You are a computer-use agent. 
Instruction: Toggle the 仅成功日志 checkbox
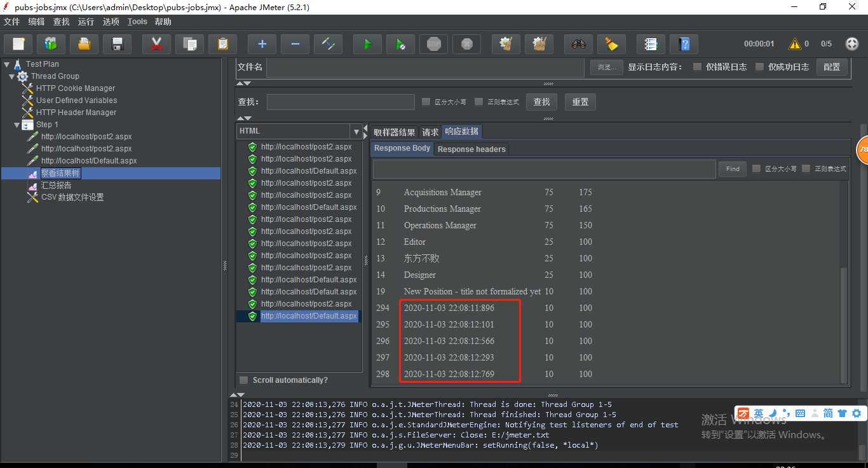tap(759, 67)
